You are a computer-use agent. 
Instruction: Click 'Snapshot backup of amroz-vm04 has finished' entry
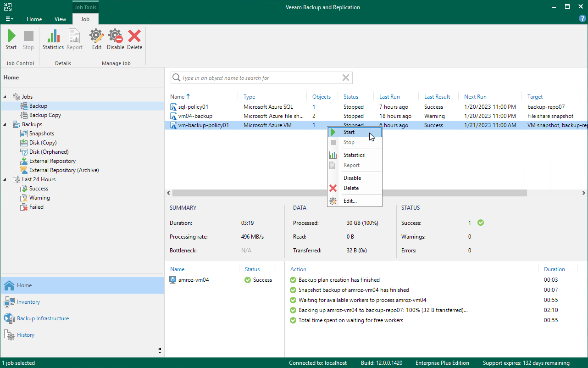[354, 290]
